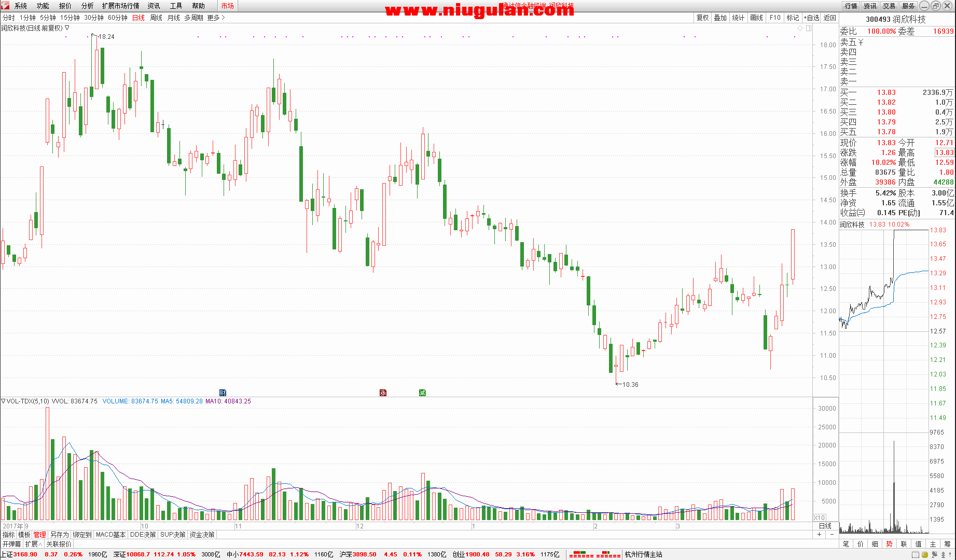Viewport: 956px width, 560px height.
Task: Add stock via +自选 button
Action: [x=812, y=18]
